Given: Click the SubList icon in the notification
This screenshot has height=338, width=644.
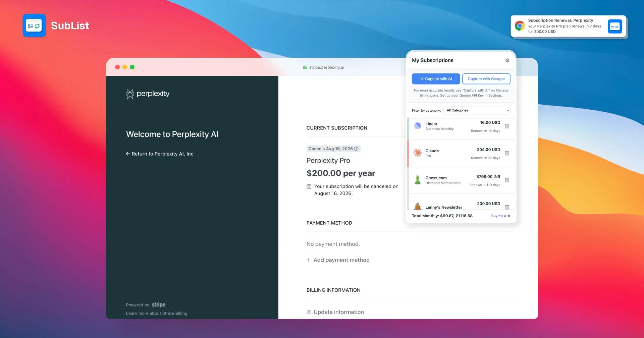Looking at the screenshot, I should (x=615, y=26).
